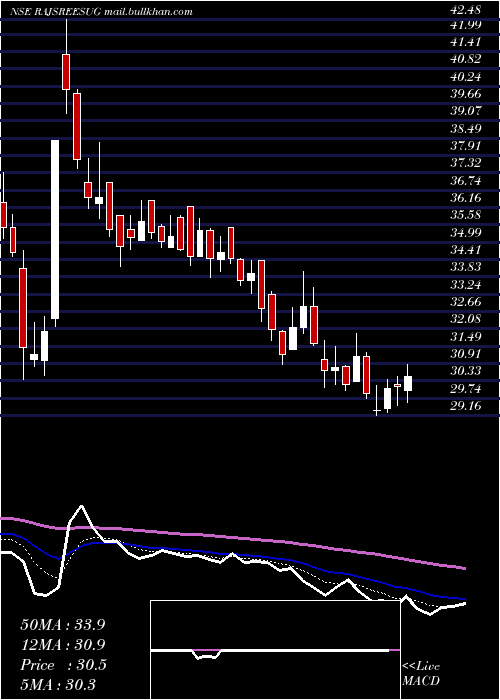Click the 34.99 price axis label
Viewport: 500px width, 700px height.
tap(465, 233)
